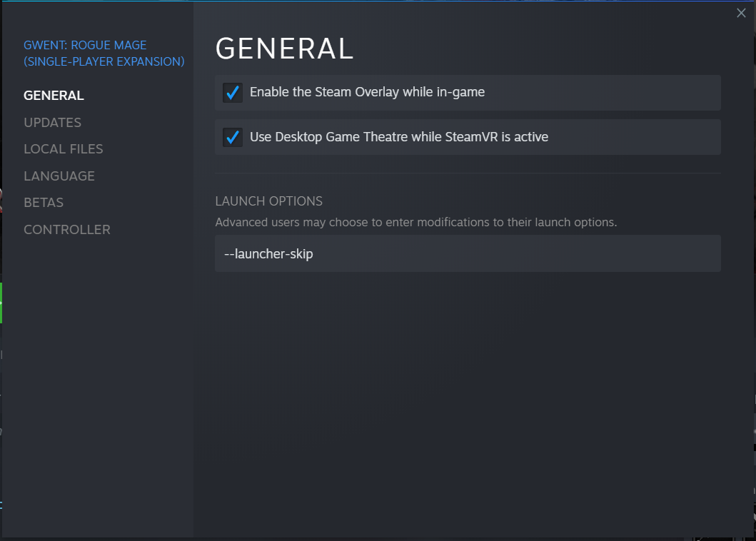The image size is (756, 541).
Task: Focus the launch options text field
Action: [x=500, y=254]
